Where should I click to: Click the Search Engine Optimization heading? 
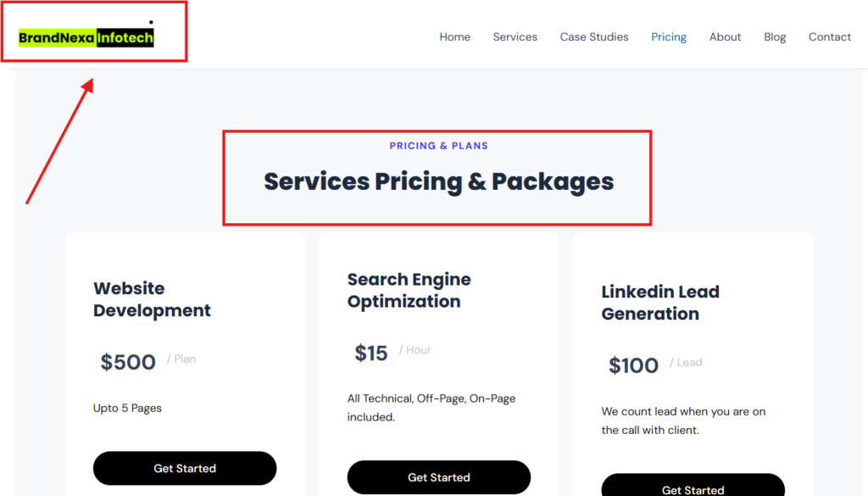point(409,290)
